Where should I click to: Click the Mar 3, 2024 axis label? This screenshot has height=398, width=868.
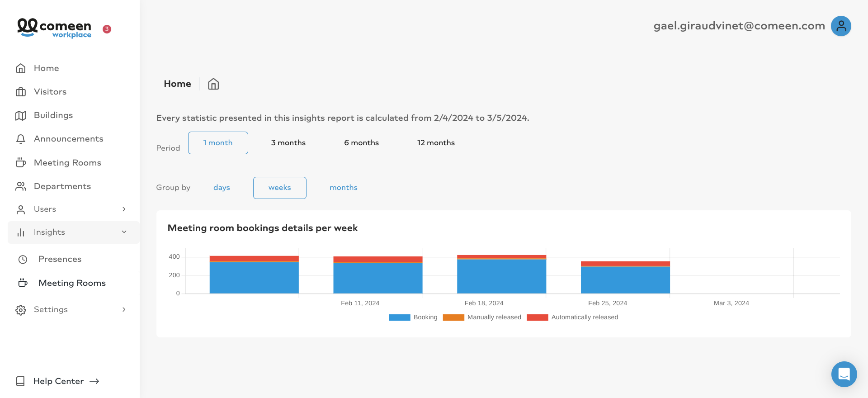click(x=731, y=303)
